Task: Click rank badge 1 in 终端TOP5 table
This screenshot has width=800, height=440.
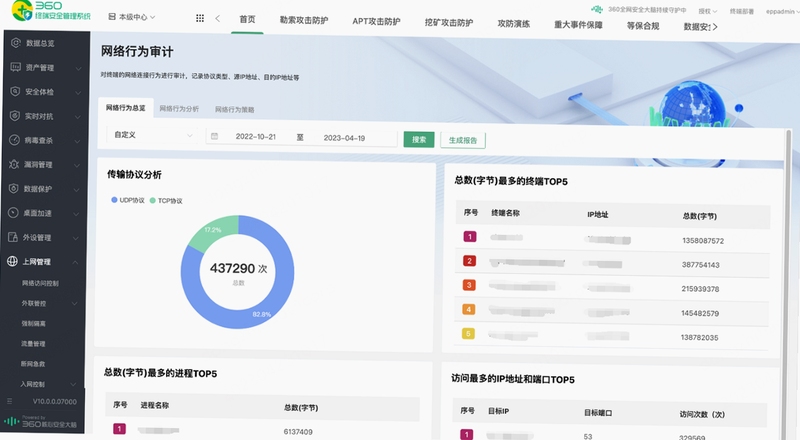Action: coord(470,236)
